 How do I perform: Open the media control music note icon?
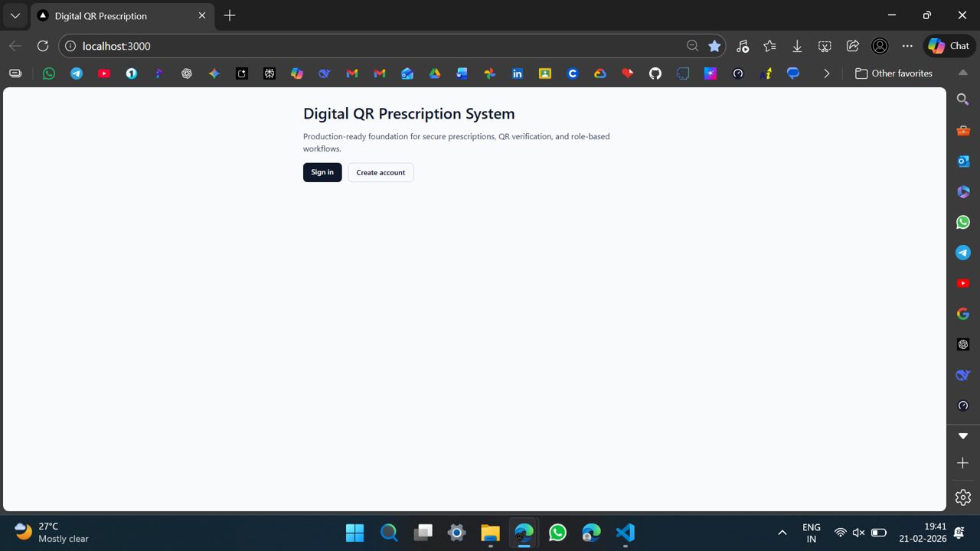click(x=742, y=46)
